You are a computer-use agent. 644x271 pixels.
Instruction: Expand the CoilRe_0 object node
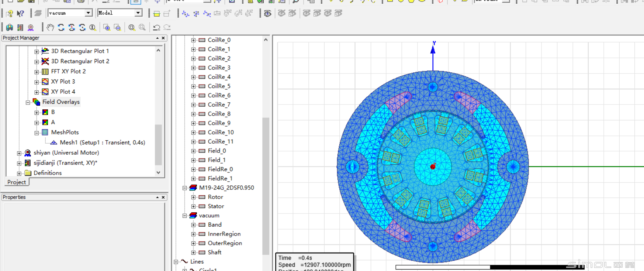point(193,40)
